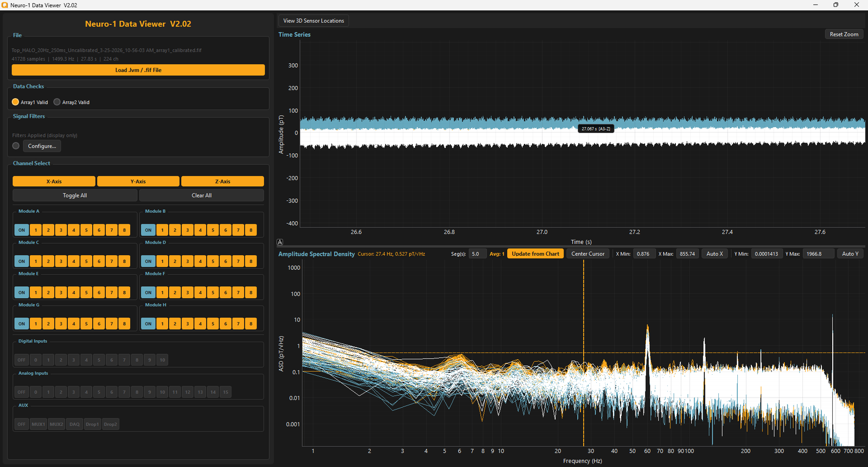Click the small A autoscale icon below time series
The image size is (868, 467).
coord(280,242)
